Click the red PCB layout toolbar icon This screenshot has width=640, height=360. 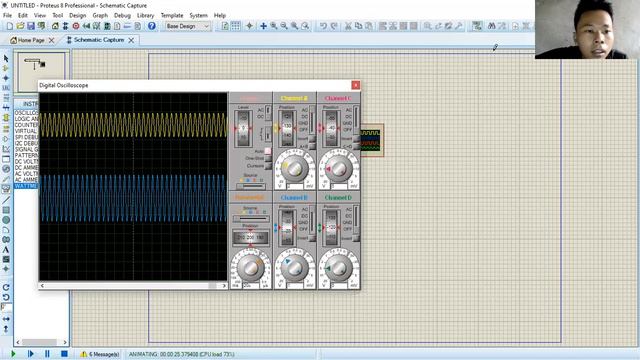coord(76,26)
